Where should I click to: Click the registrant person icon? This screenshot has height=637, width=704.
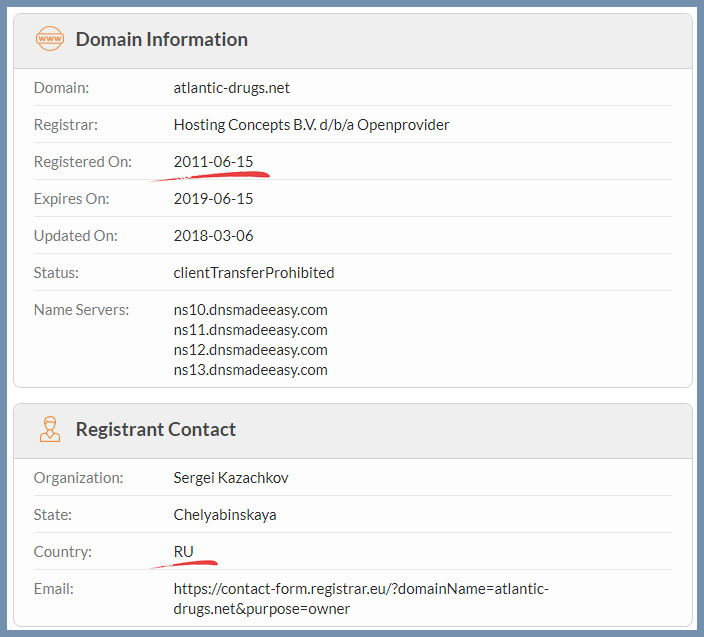pyautogui.click(x=50, y=429)
